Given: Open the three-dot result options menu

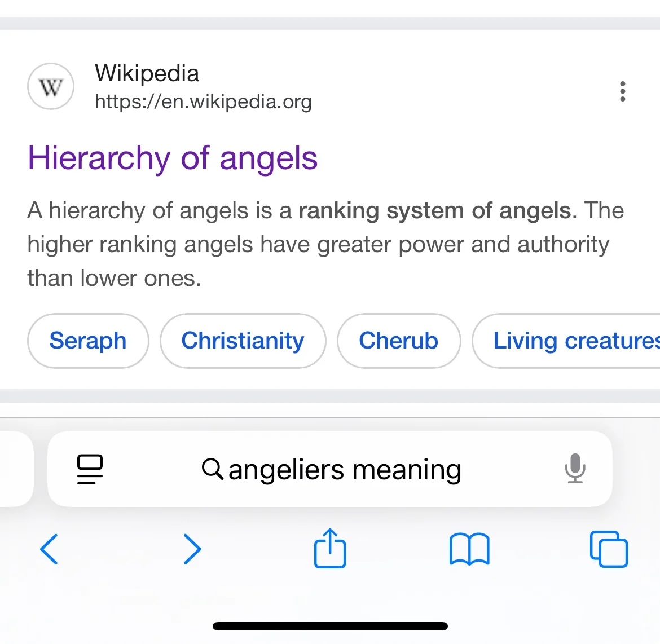Looking at the screenshot, I should pos(622,91).
